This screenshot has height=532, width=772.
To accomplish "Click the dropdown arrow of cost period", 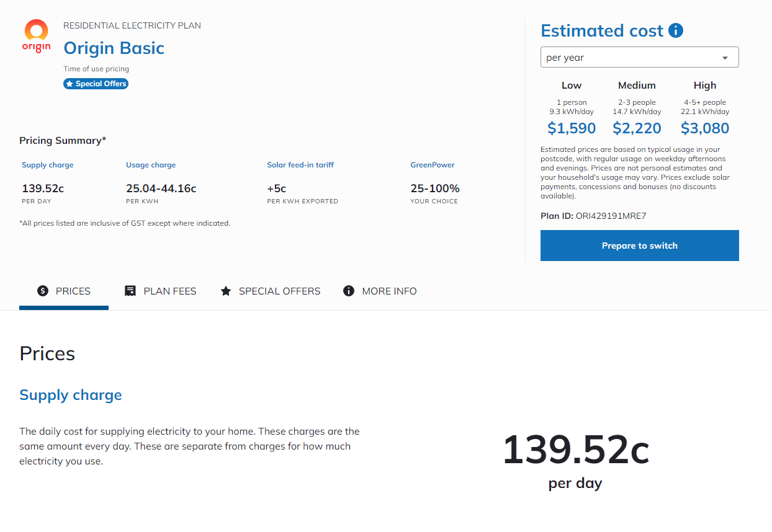I will click(x=725, y=58).
